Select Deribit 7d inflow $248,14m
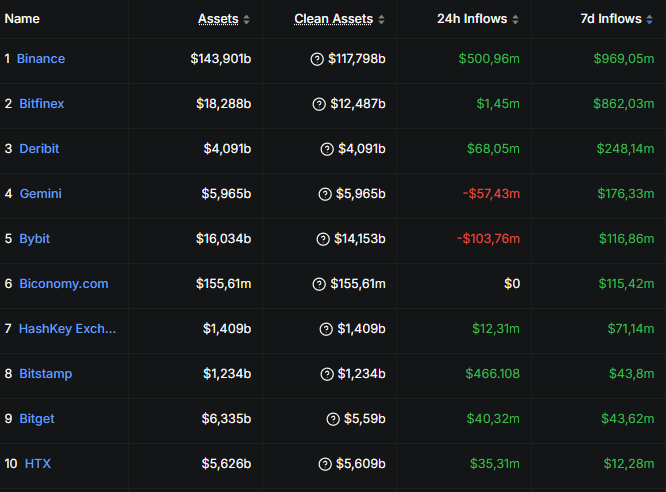The image size is (666, 492). coord(625,149)
